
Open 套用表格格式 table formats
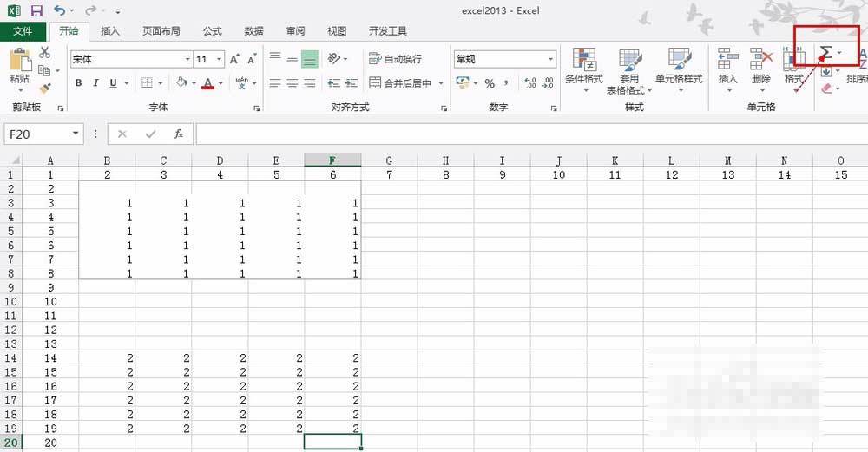629,71
